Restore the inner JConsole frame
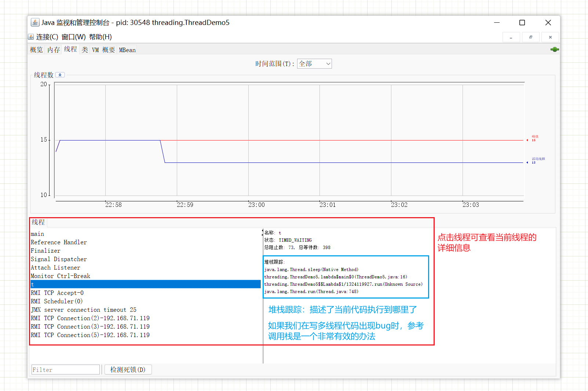Image resolution: width=588 pixels, height=391 pixels. click(x=530, y=37)
